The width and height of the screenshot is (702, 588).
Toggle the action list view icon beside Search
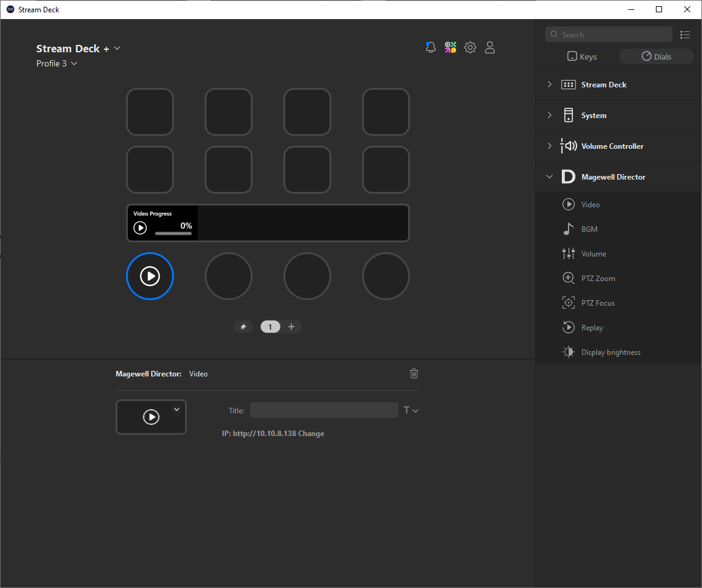685,34
